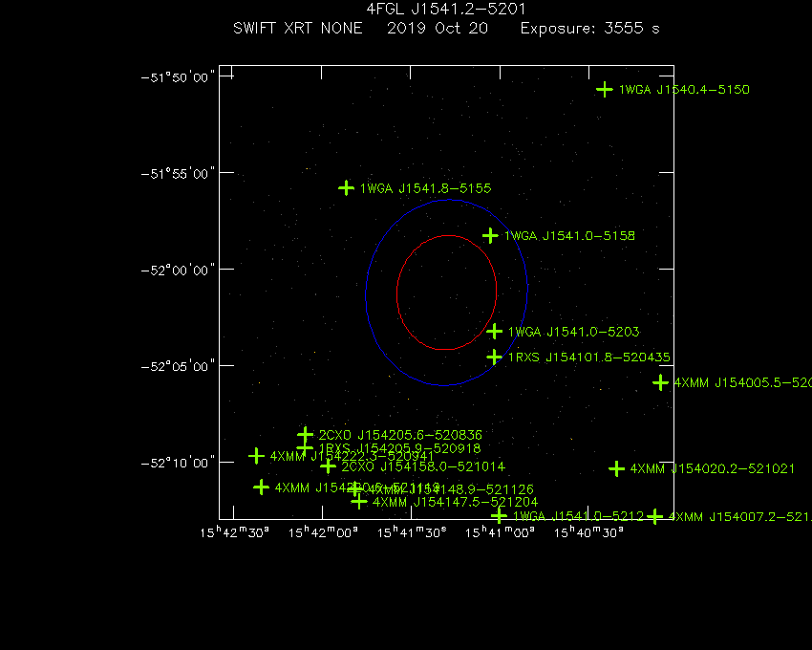Select the label 1WGA J1541.0-5212
This screenshot has width=812, height=650.
(579, 516)
